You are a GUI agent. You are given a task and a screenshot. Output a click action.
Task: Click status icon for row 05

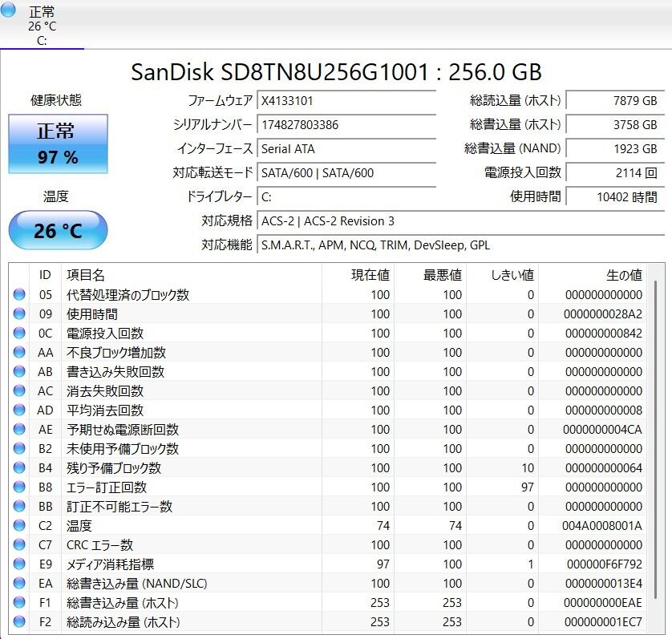pyautogui.click(x=19, y=294)
